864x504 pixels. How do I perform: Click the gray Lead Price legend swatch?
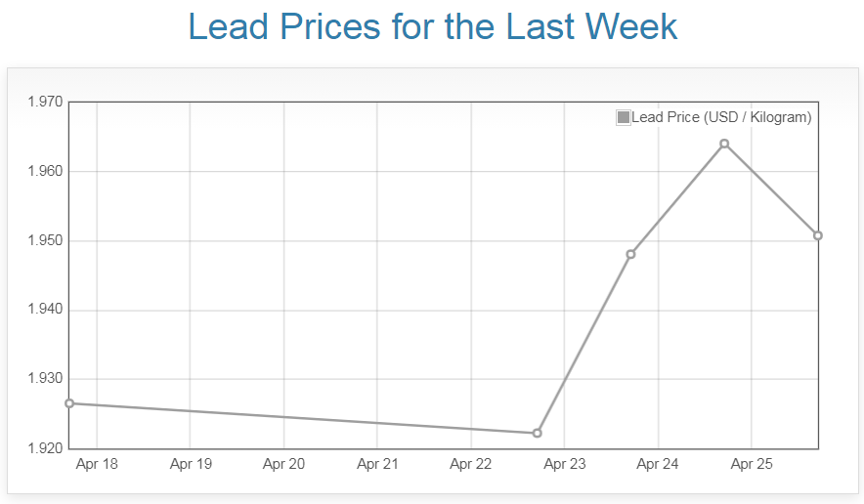click(624, 118)
